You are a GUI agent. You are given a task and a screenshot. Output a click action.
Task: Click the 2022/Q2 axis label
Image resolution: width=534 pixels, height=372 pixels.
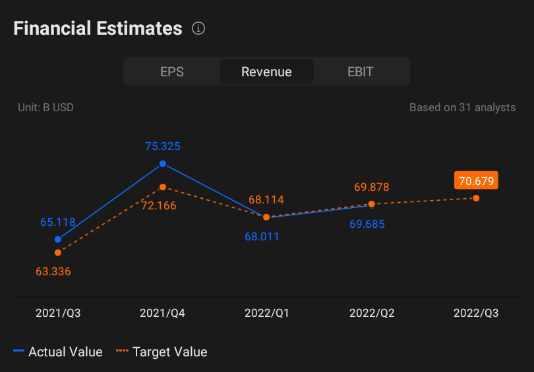click(372, 313)
